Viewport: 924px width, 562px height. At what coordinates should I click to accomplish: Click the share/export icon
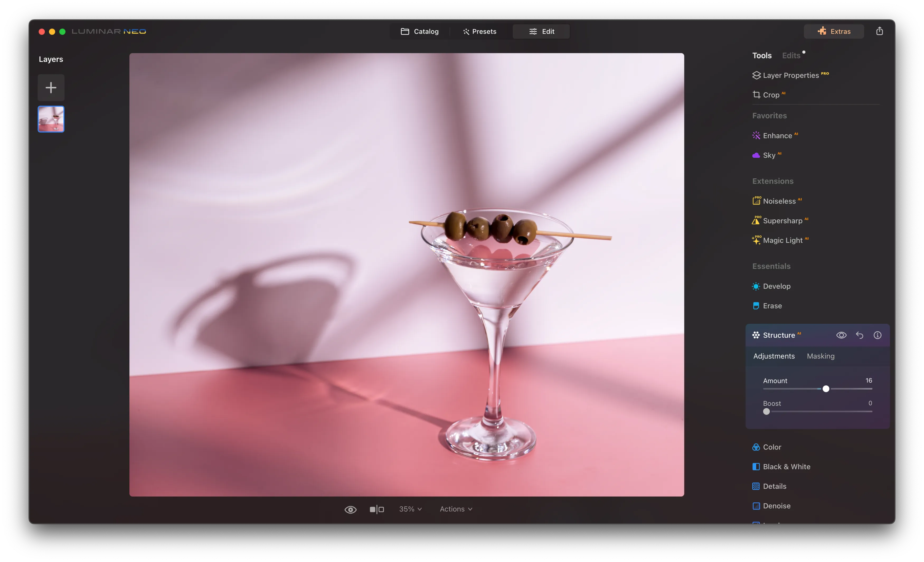[x=879, y=31]
